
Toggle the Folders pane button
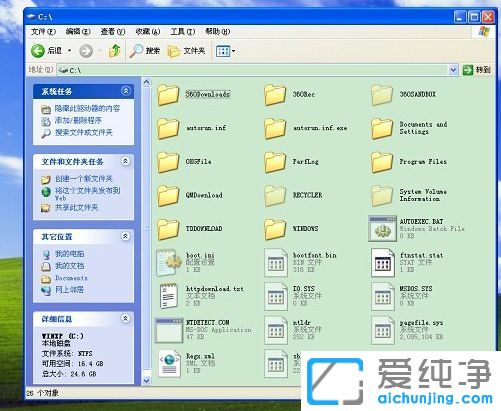point(186,51)
